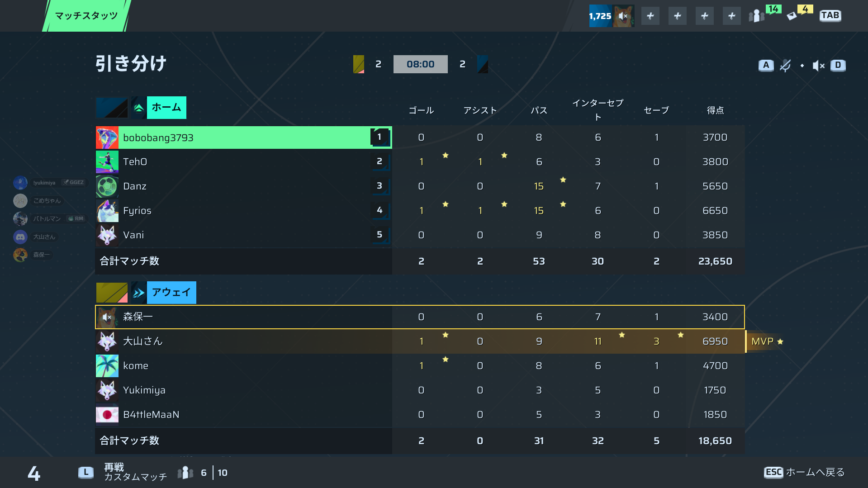Click the MVP badge for 大山さん

point(766,341)
